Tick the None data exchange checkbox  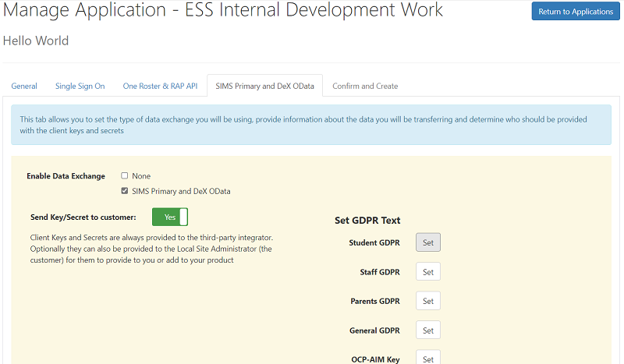pyautogui.click(x=125, y=176)
